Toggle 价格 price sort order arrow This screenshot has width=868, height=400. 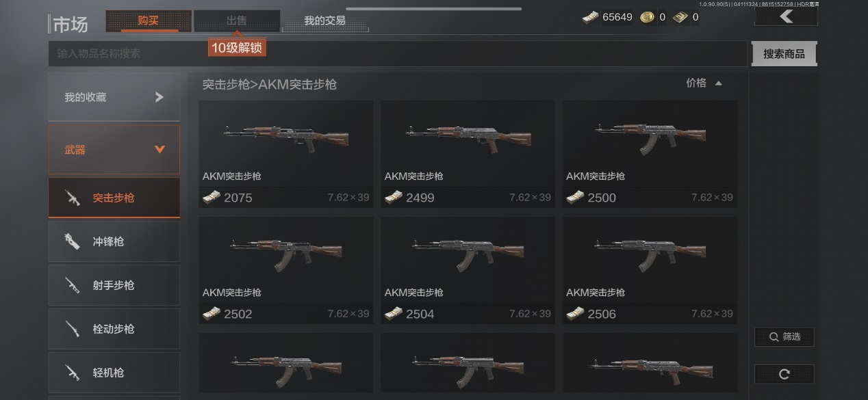tap(718, 83)
